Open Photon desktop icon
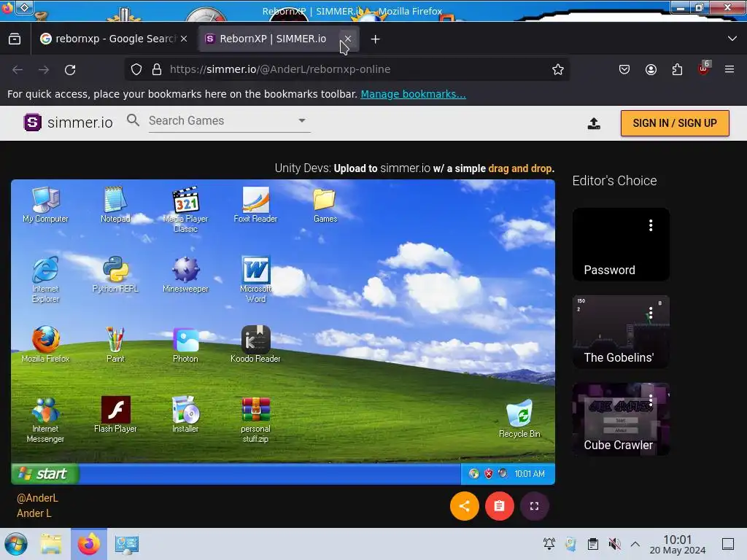The width and height of the screenshot is (747, 560). (x=185, y=344)
